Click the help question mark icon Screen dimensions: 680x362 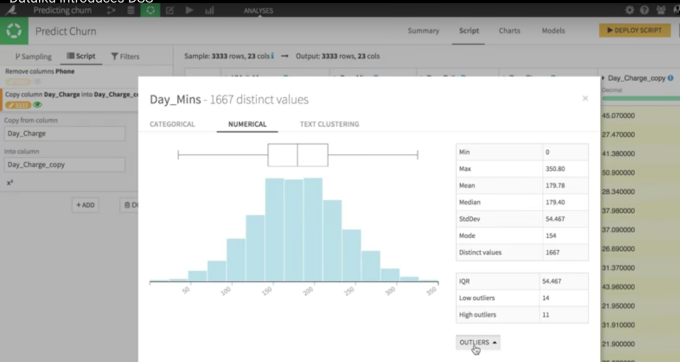pyautogui.click(x=644, y=10)
